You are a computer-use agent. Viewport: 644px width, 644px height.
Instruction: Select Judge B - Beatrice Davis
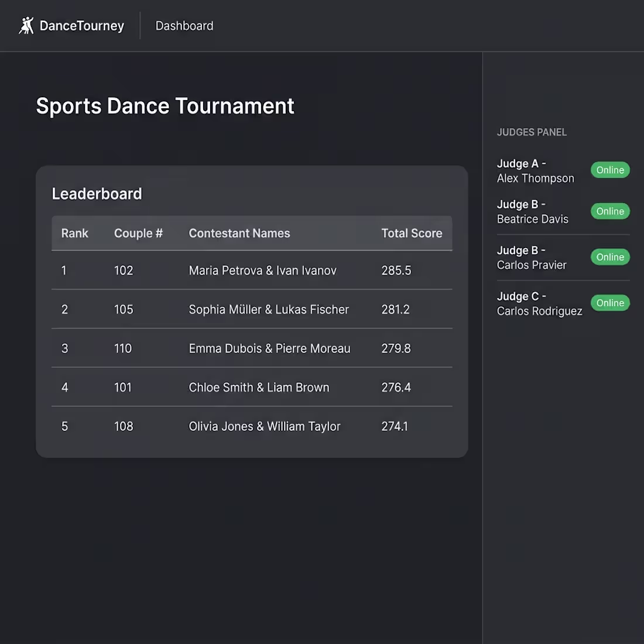pos(533,211)
